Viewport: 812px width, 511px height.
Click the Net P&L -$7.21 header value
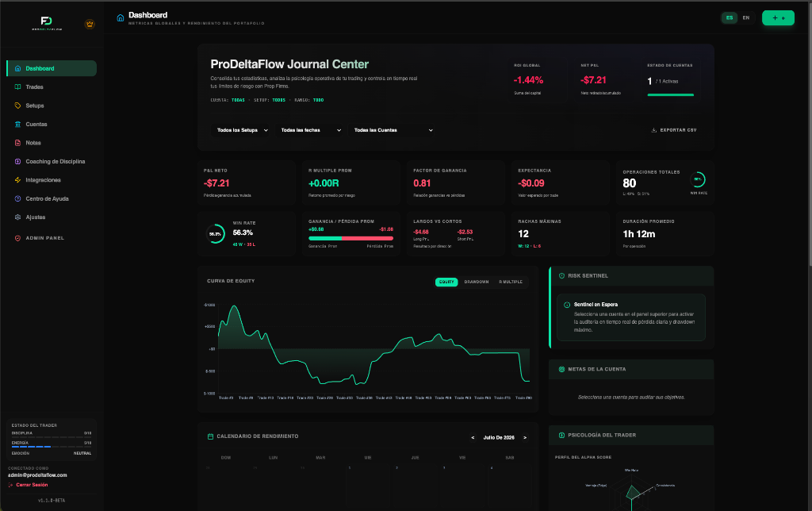[x=593, y=80]
